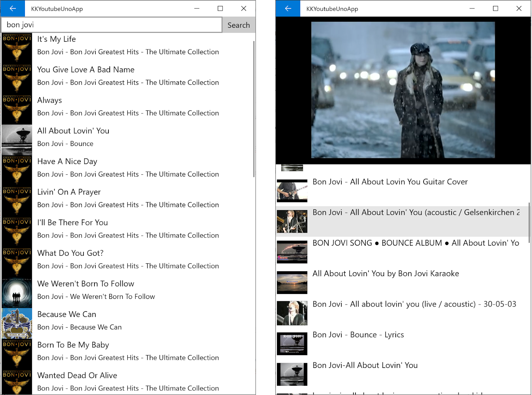This screenshot has width=532, height=395.
Task: Click the subtitle "Bon Jovi - Because We Can"
Action: tap(79, 327)
